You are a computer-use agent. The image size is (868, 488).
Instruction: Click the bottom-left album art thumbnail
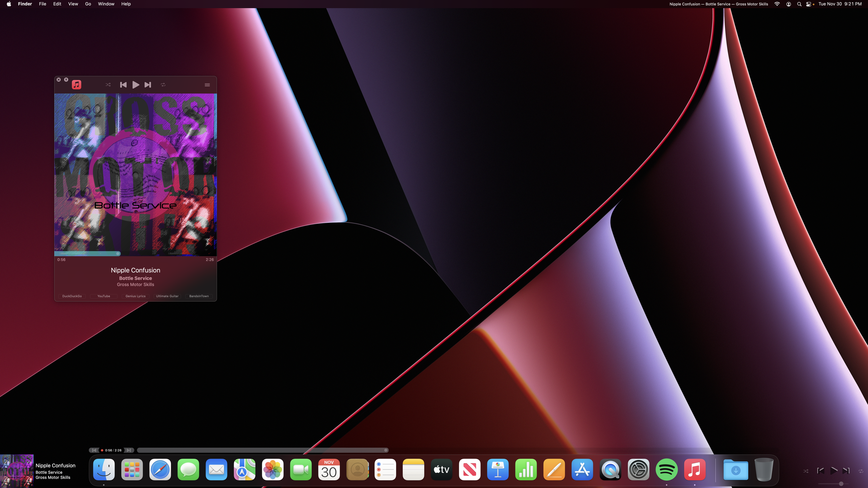pos(17,471)
